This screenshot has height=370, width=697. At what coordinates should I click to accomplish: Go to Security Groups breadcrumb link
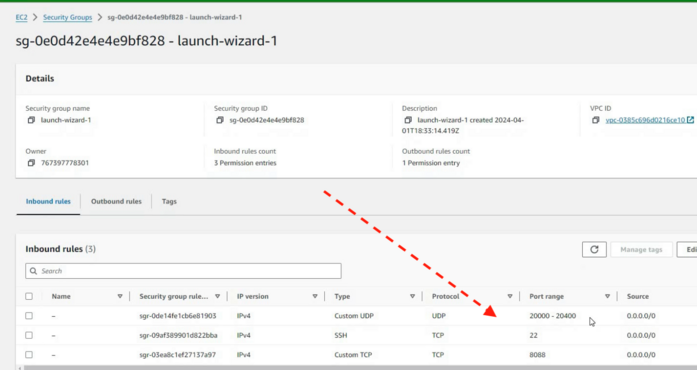tap(68, 17)
